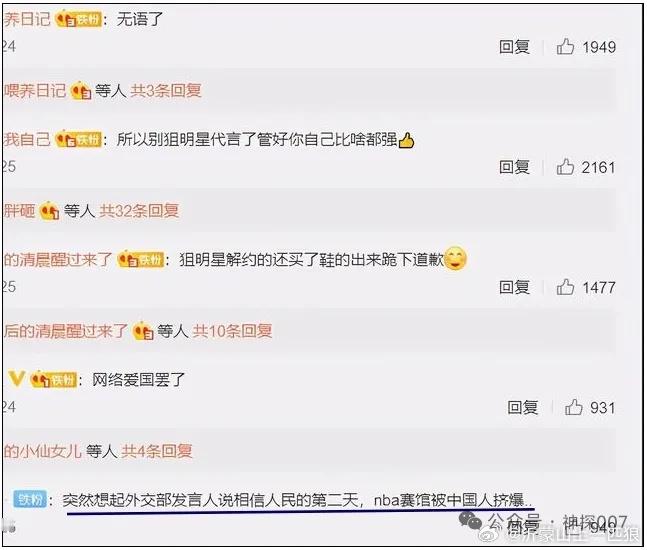The image size is (647, 550).
Task: Click gold 铁粉 badge before 网络爱国罢了
Action: (x=54, y=380)
